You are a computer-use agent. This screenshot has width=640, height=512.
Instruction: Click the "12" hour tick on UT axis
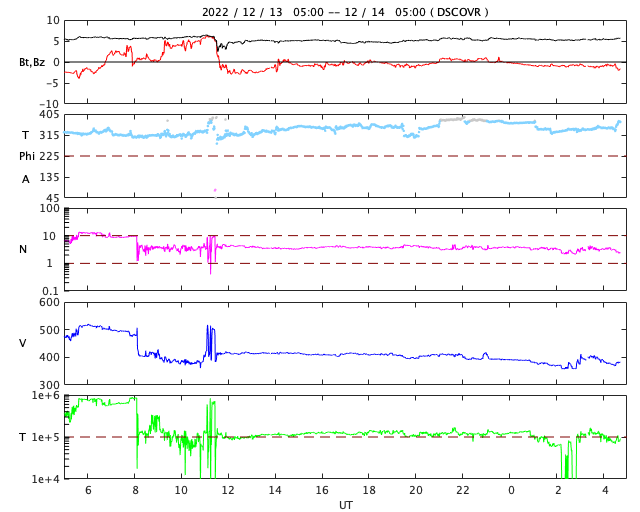point(228,490)
